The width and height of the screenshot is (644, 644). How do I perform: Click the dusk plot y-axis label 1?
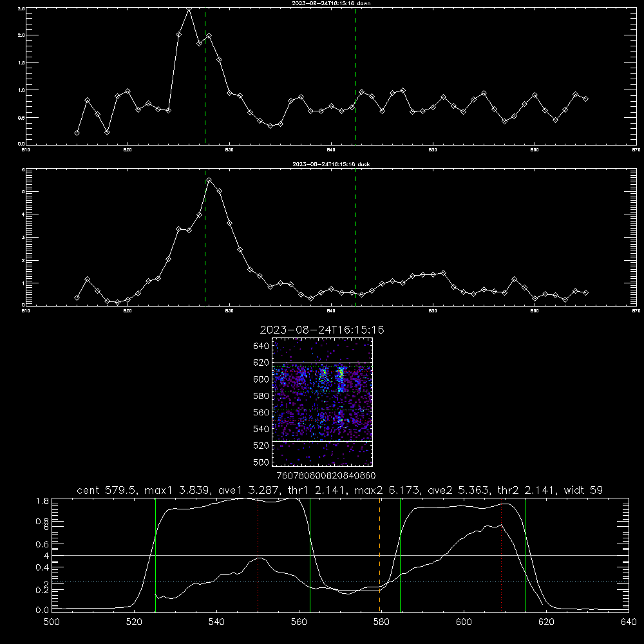tap(23, 283)
